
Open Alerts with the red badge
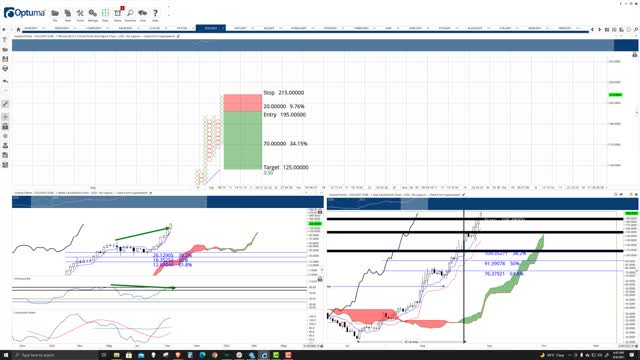tap(118, 14)
